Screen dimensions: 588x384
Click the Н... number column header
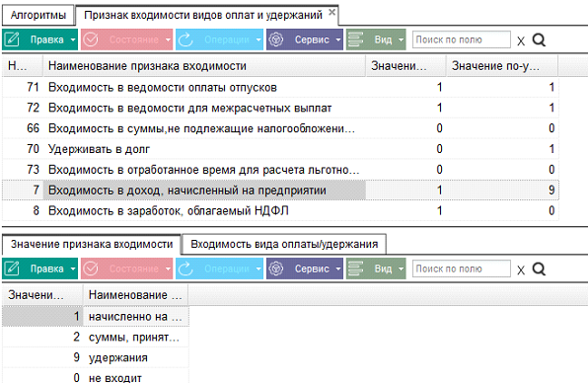pos(23,66)
